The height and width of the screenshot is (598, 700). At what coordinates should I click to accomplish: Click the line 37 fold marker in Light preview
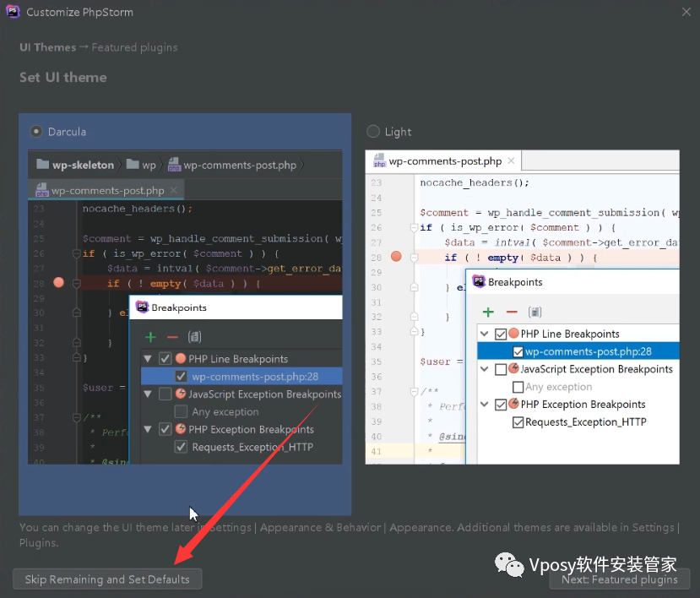coord(414,392)
